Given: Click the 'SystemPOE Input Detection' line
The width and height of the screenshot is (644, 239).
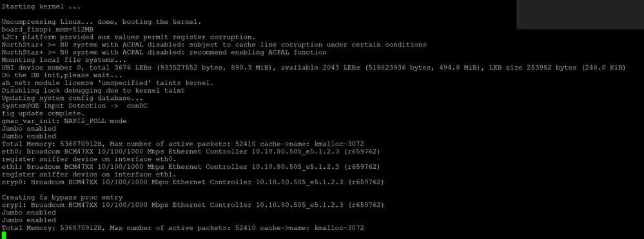Looking at the screenshot, I should (x=75, y=106).
